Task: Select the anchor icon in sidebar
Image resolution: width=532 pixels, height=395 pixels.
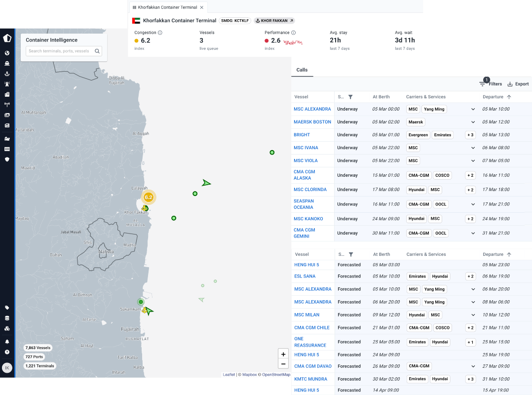Action: coord(7,74)
